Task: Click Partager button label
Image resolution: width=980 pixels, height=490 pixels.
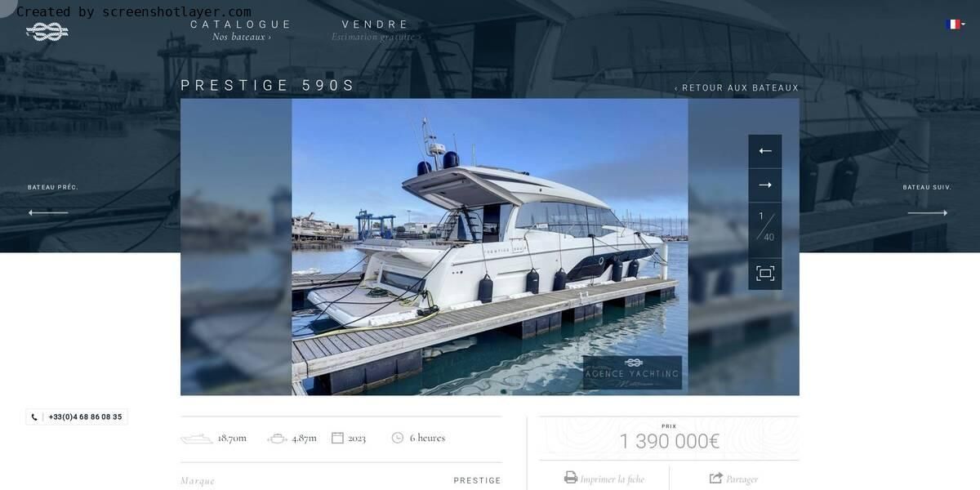Action: click(x=742, y=479)
